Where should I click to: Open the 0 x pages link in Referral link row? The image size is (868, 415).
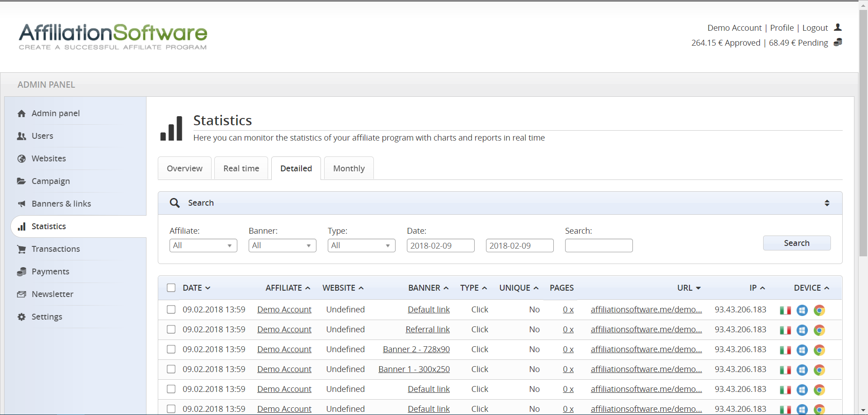tap(568, 330)
